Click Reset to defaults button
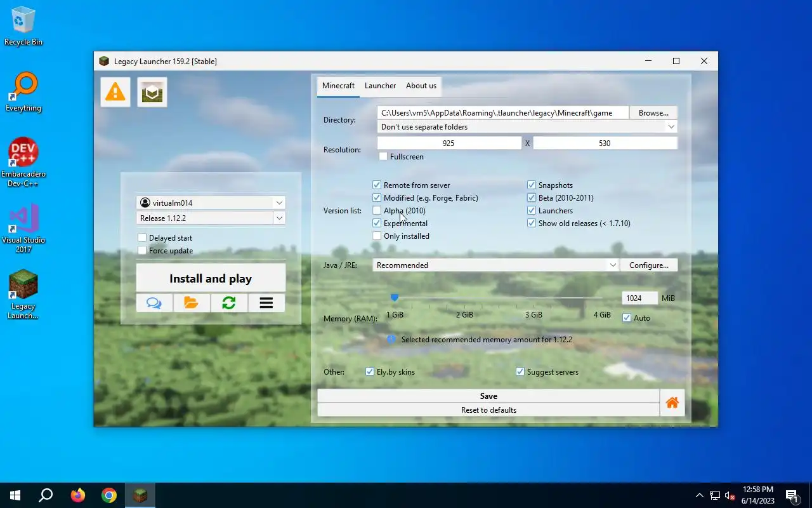The height and width of the screenshot is (508, 812). tap(488, 410)
